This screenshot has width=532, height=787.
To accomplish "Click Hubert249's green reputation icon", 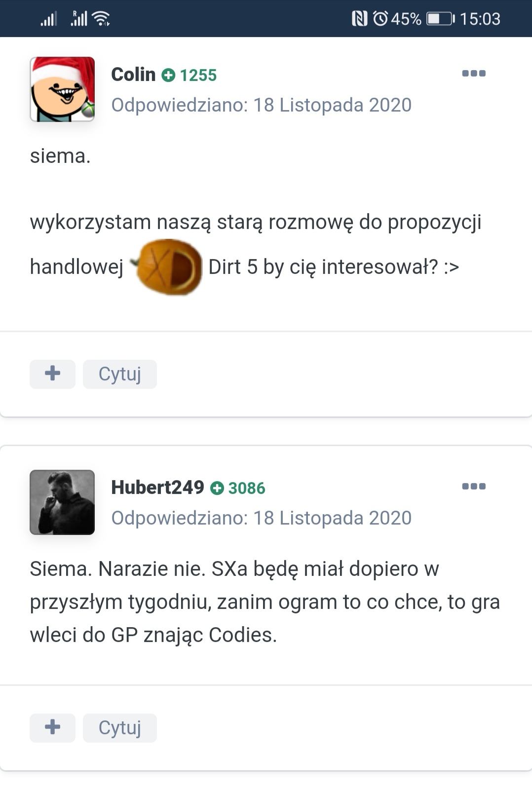I will 217,488.
